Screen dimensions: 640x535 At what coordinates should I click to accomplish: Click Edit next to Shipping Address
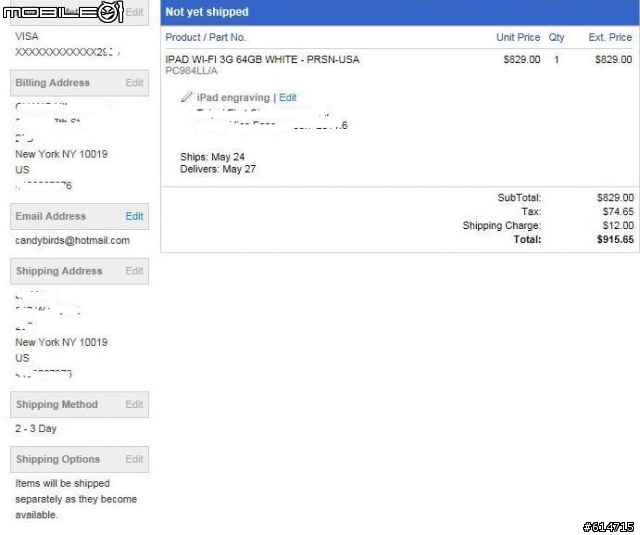coord(134,271)
